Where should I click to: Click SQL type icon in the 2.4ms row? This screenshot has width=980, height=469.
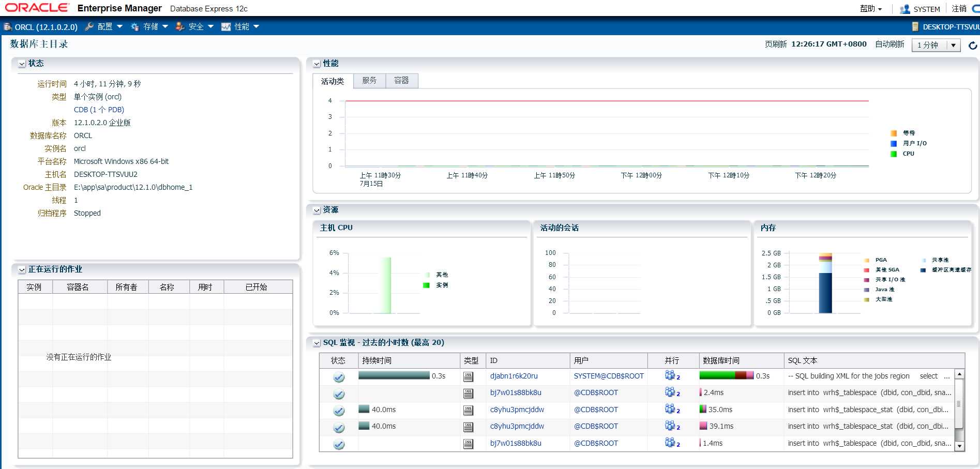point(468,394)
